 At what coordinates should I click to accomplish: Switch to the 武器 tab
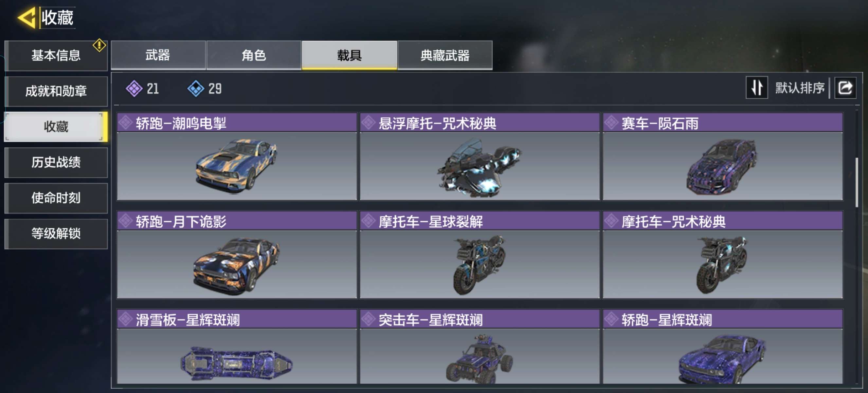(158, 55)
